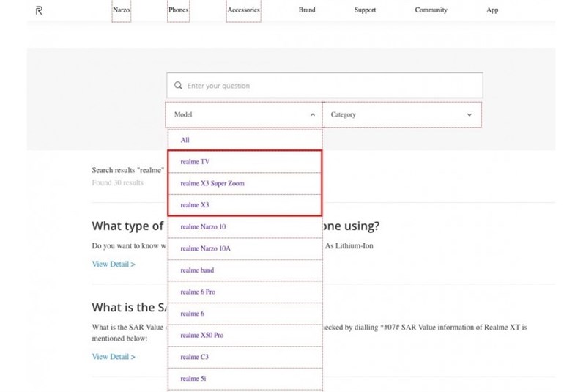Viewport: 586px width, 392px height.
Task: Open the Phones menu
Action: pos(178,10)
